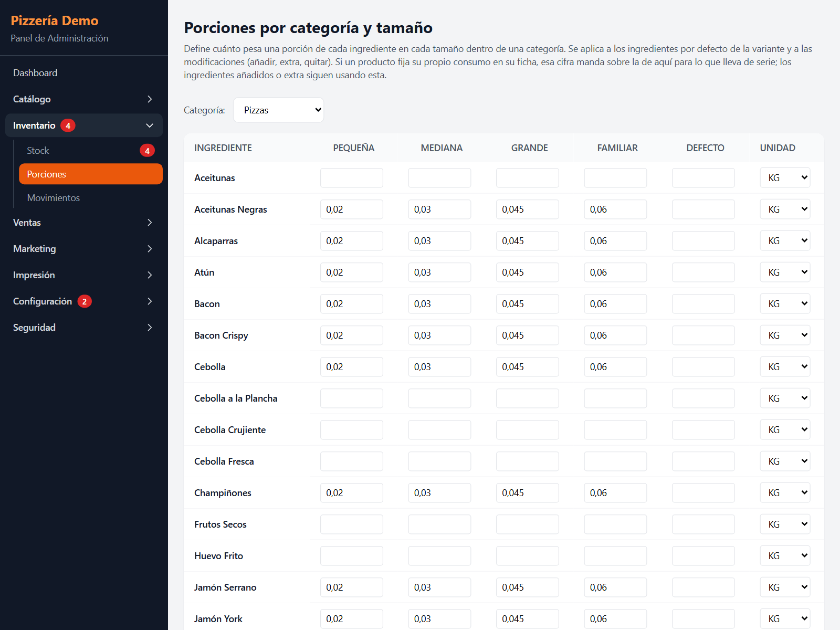The height and width of the screenshot is (630, 840).
Task: Click the Bacon Crispy ingredient name
Action: tap(221, 335)
